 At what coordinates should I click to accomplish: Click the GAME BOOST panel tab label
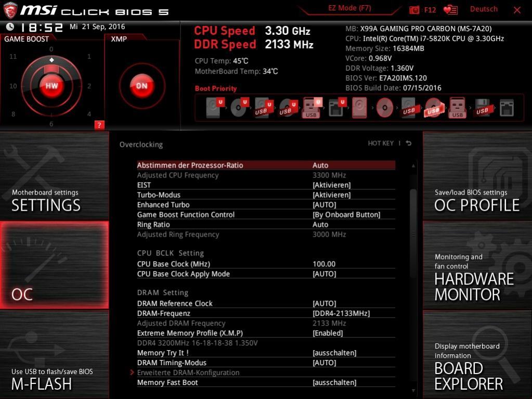point(27,39)
